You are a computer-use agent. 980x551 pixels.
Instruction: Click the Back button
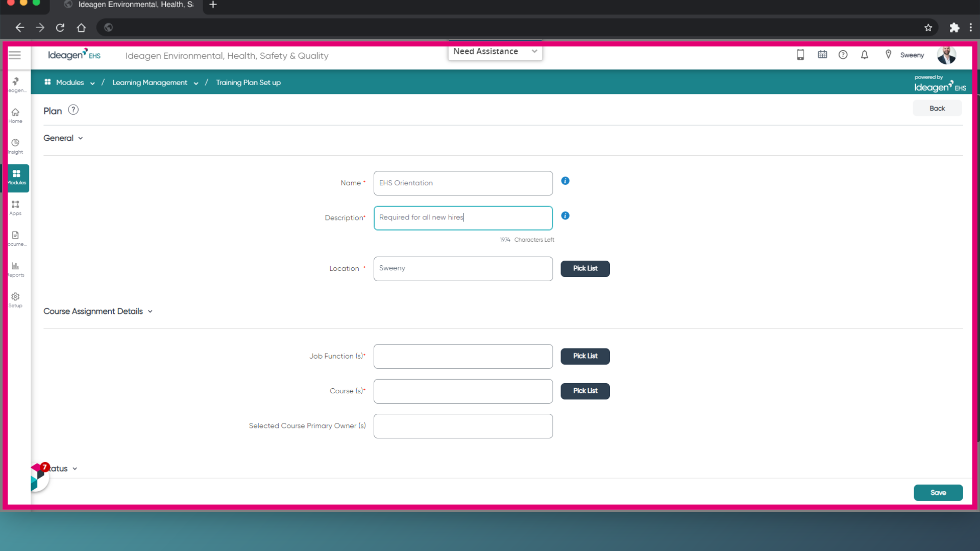pyautogui.click(x=937, y=108)
